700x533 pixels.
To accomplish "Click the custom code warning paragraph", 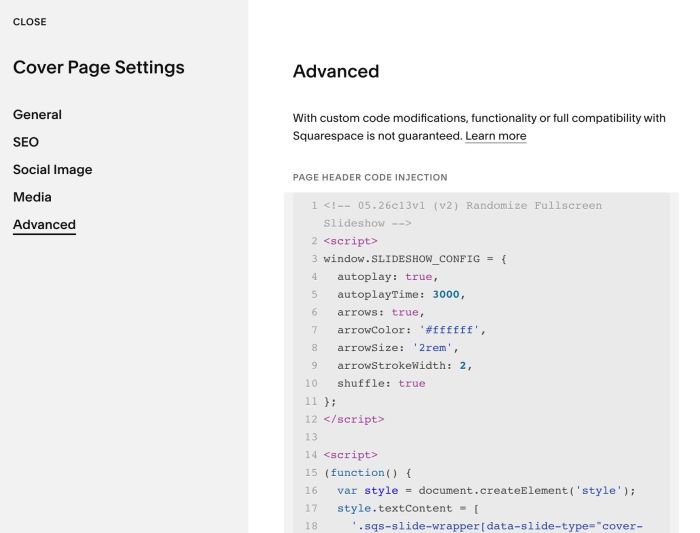I will tap(479, 127).
